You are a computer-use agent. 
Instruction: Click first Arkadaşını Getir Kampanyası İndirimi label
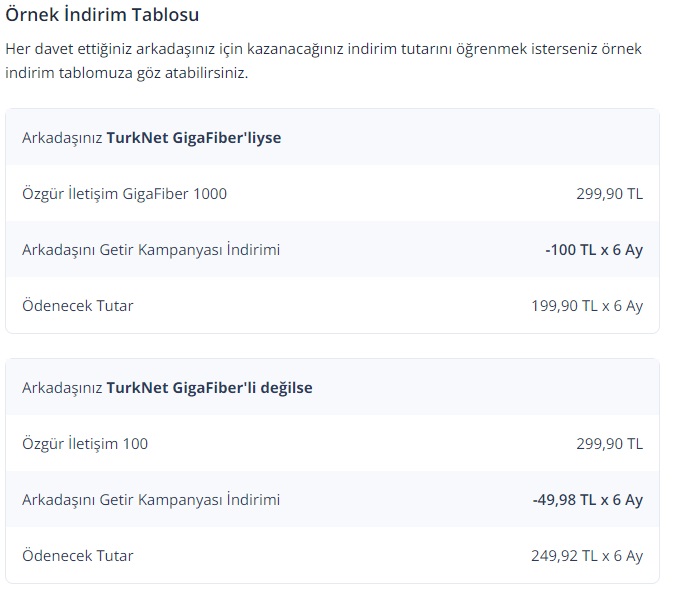[x=151, y=249]
